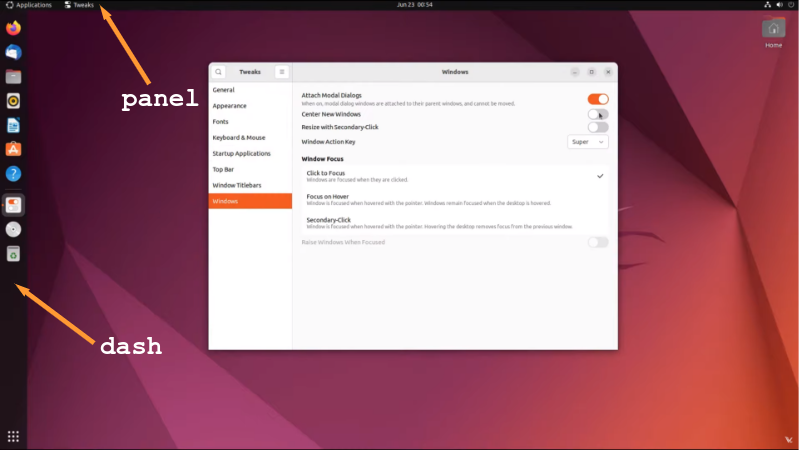
Task: Click the Tweaks icon in the dock
Action: pos(13,205)
